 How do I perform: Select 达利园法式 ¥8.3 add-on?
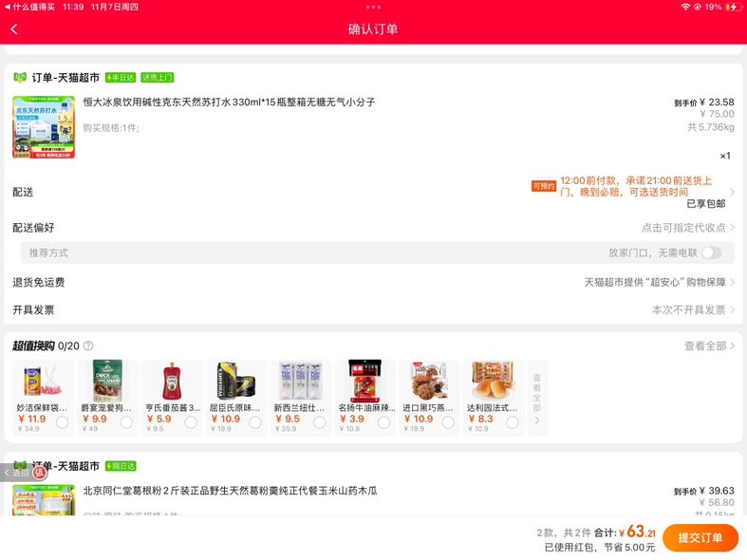point(513,422)
